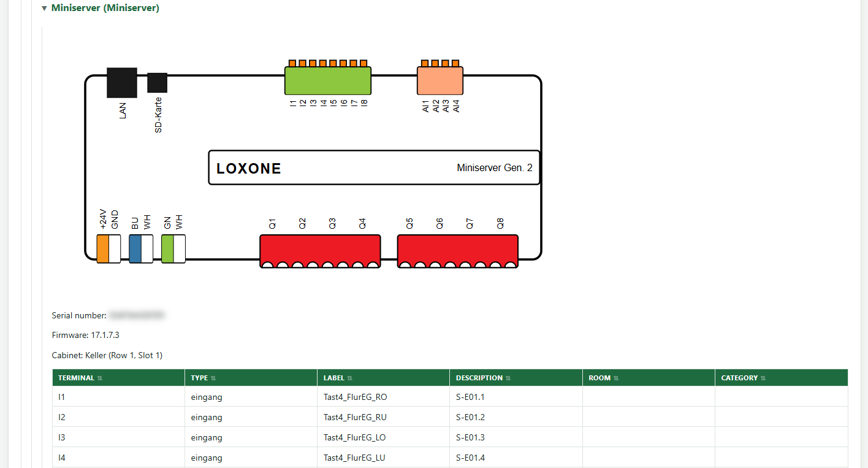Click 'eingang' type in the I2 row
This screenshot has width=868, height=468.
point(207,417)
